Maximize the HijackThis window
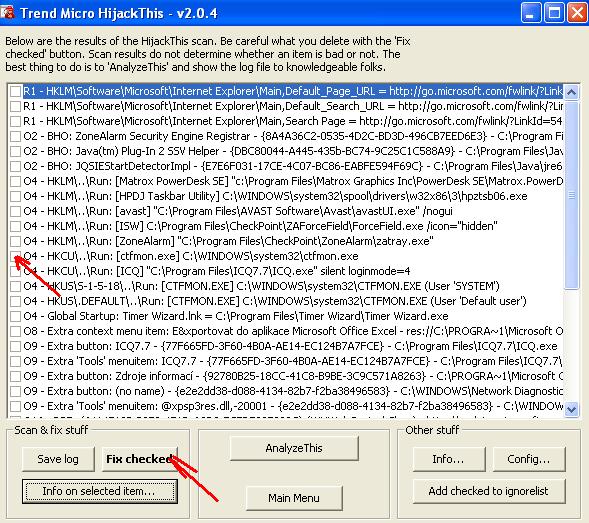The image size is (589, 523). [554, 13]
